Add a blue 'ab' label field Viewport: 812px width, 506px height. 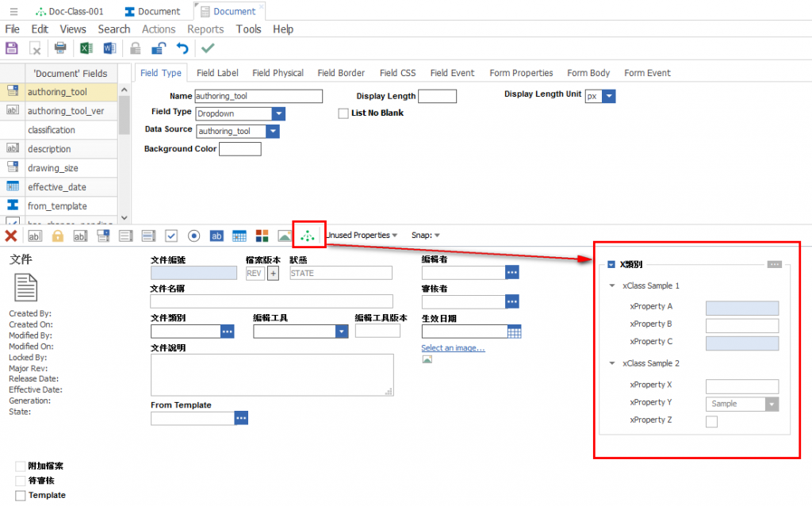[216, 236]
